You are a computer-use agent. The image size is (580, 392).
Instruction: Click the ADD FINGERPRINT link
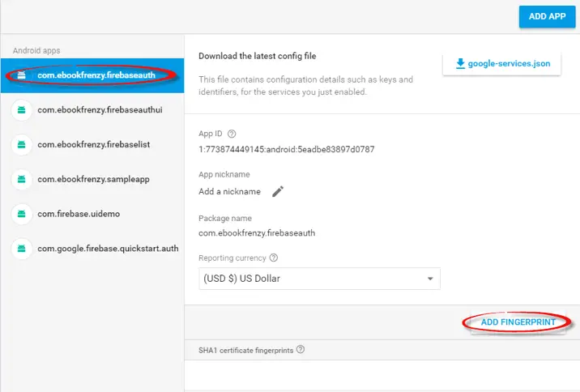(518, 322)
